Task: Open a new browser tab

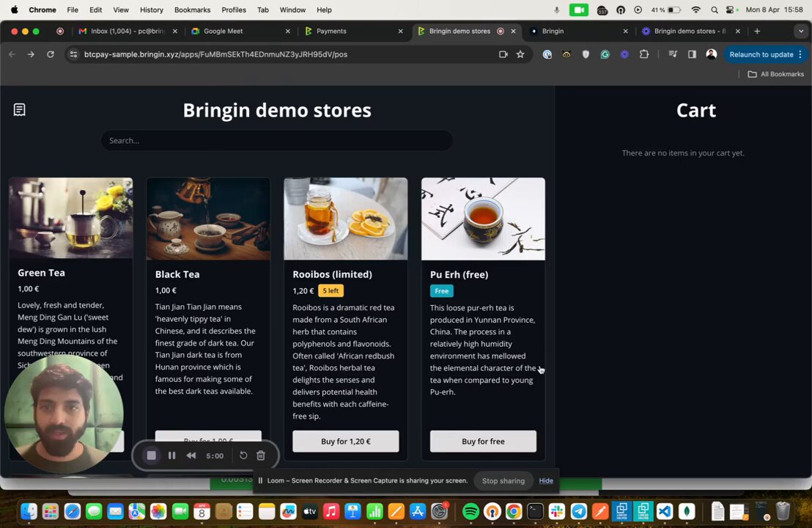Action: click(x=757, y=31)
